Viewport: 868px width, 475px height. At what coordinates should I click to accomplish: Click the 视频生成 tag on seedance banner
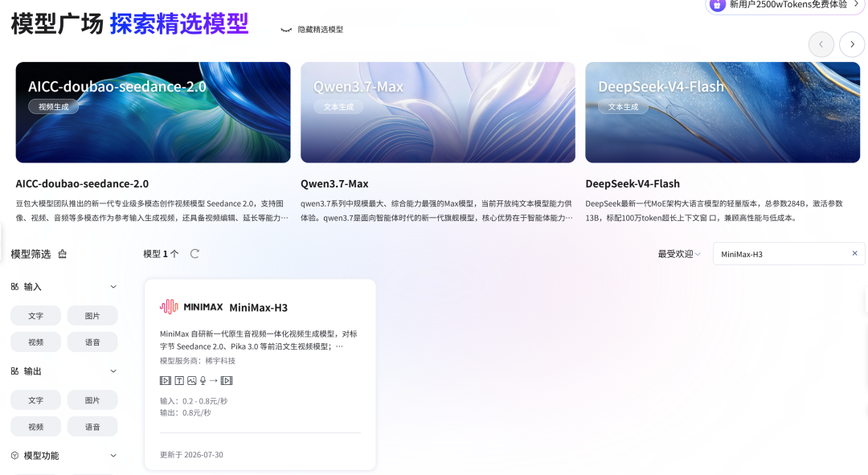point(54,107)
